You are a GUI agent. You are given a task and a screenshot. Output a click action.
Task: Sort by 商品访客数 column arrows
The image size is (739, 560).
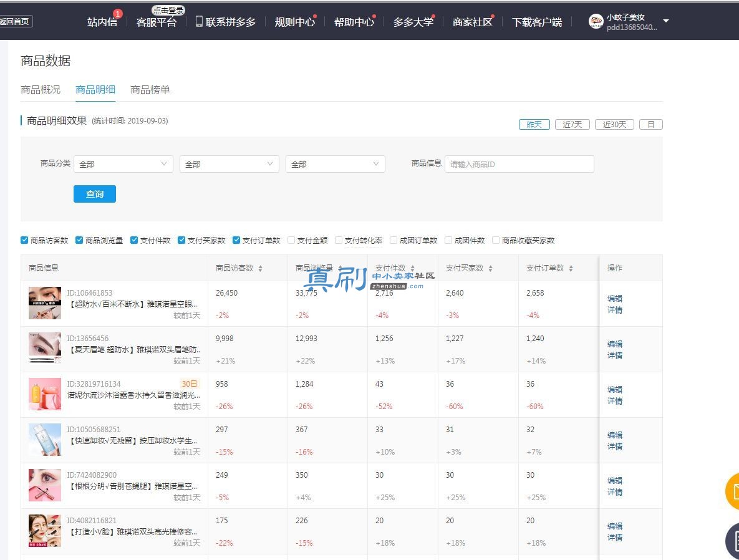point(260,268)
